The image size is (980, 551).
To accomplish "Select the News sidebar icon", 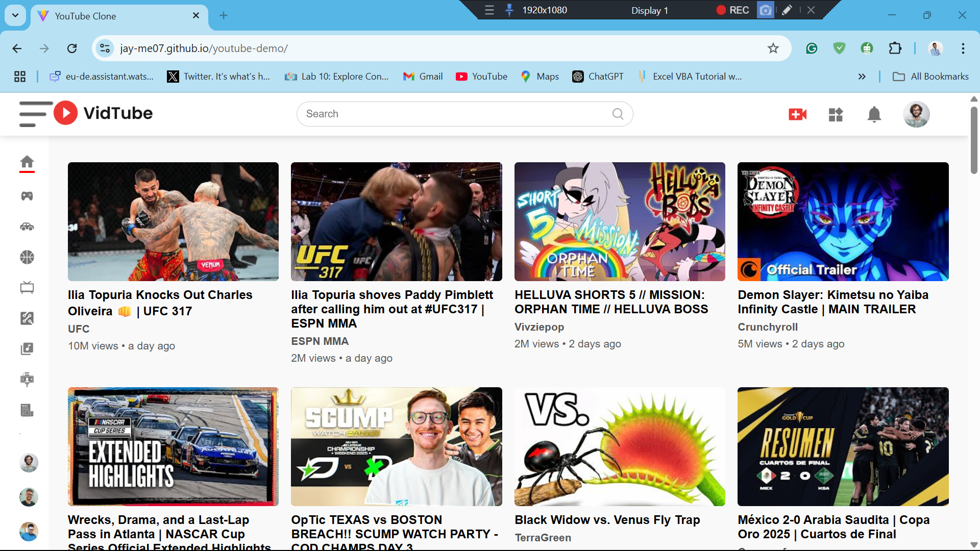I will pyautogui.click(x=27, y=410).
